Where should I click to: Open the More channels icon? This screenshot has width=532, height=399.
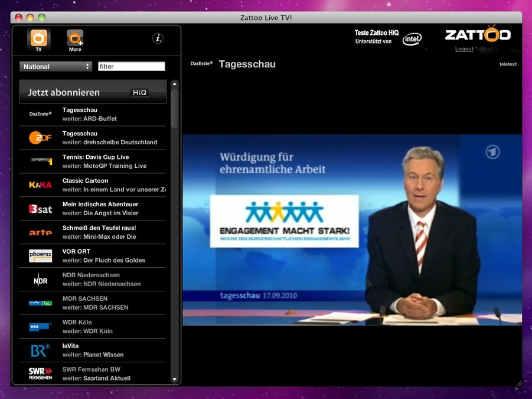pos(75,40)
